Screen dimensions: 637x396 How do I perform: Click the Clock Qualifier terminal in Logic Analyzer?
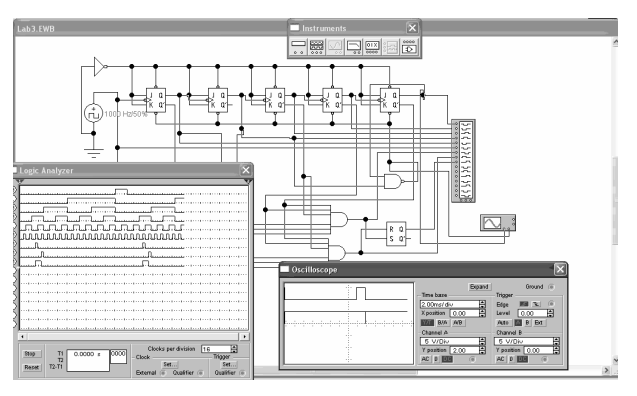pyautogui.click(x=200, y=373)
